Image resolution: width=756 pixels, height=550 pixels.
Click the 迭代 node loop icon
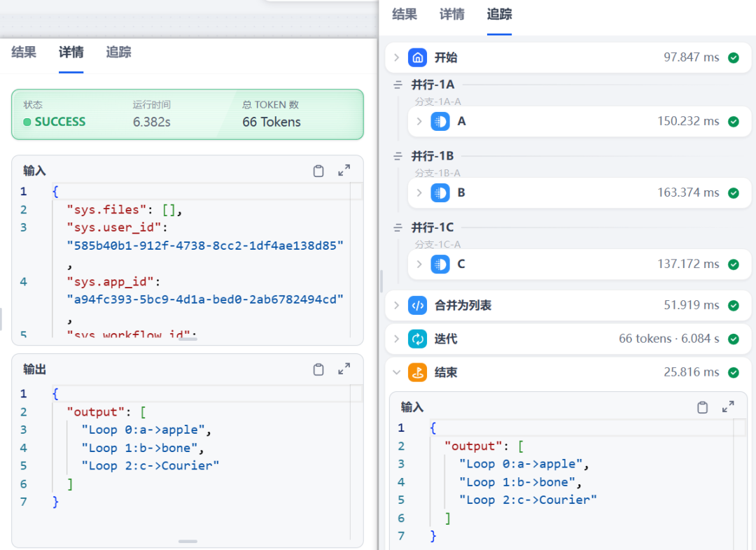coord(418,339)
